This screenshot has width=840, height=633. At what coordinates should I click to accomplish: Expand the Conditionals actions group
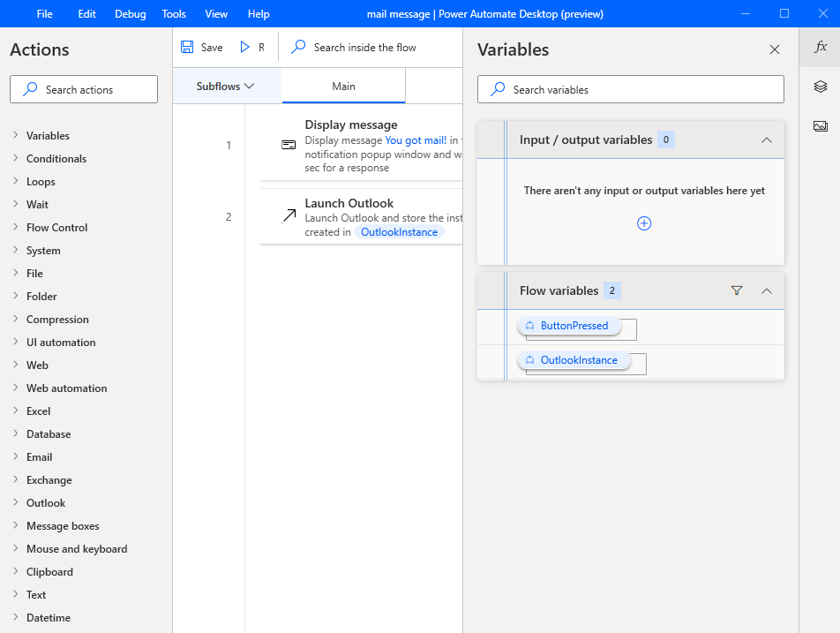[16, 158]
